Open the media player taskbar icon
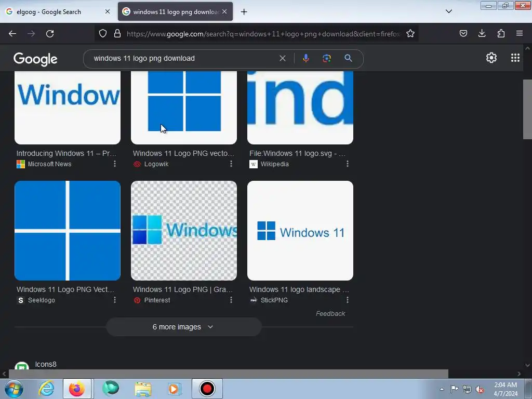 (174, 389)
